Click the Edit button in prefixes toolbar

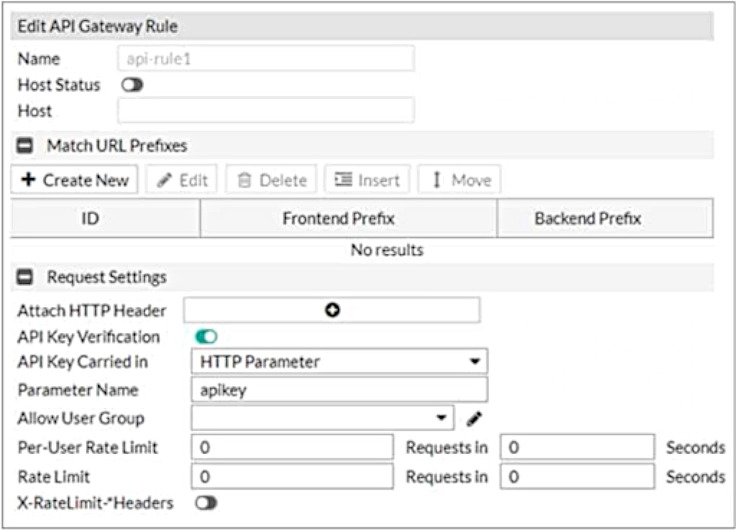[x=182, y=180]
